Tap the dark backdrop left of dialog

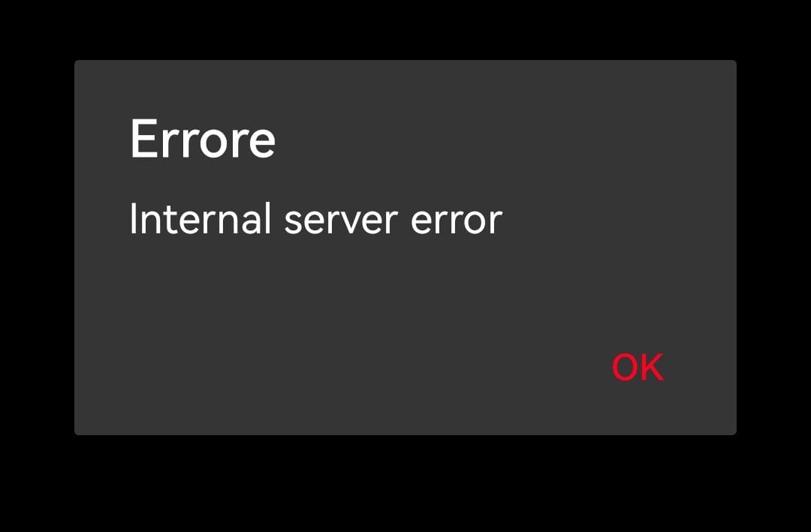coord(37,248)
